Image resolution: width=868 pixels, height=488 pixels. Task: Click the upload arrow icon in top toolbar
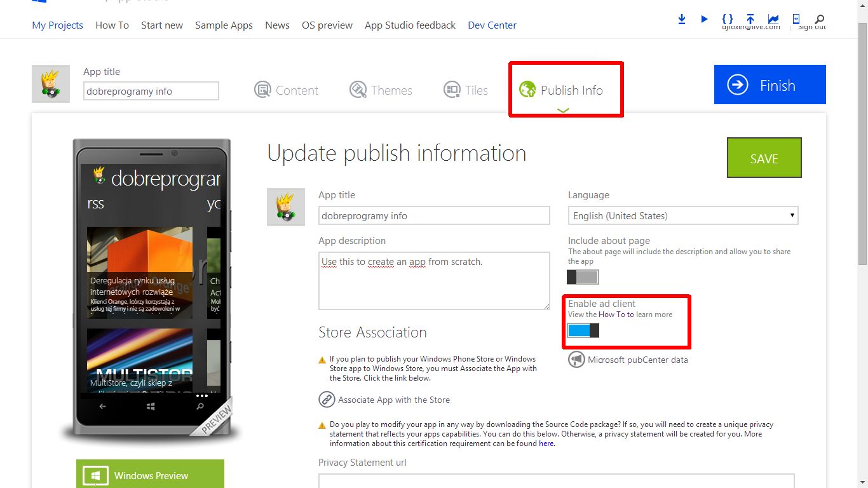coord(750,19)
